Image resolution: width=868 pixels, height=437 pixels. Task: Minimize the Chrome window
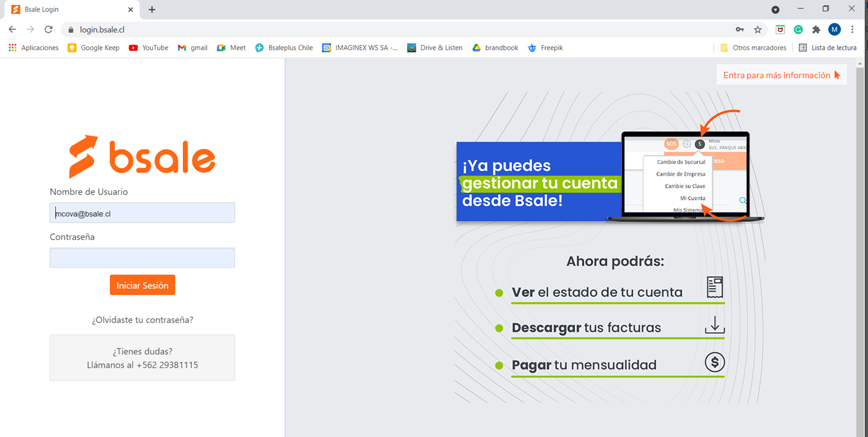click(x=799, y=9)
